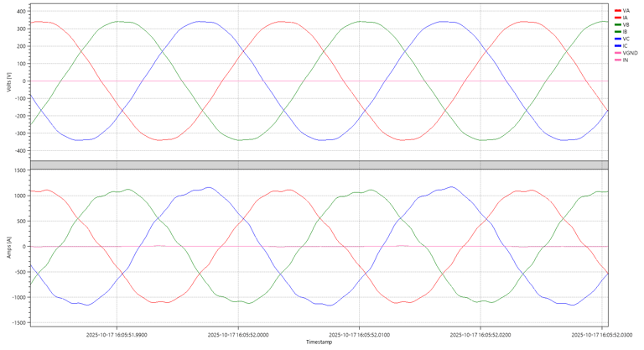Click timestamp label 2025-10-17 16:05:52.0000
Viewport: 644px width, 350px height.
click(x=238, y=335)
